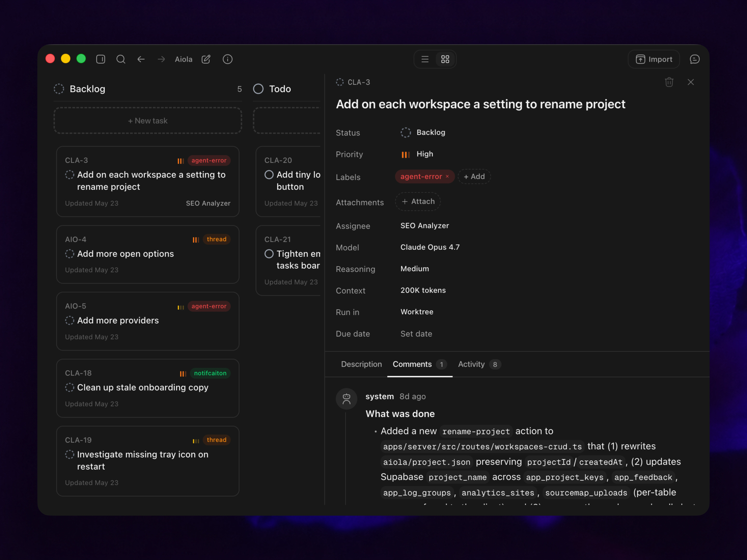This screenshot has height=560, width=747.
Task: Go back with left arrow icon
Action: pos(141,59)
